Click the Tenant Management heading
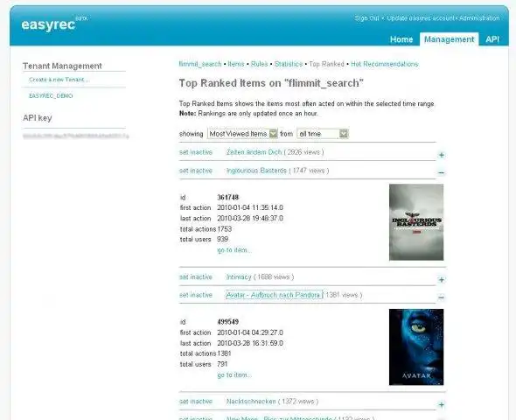 pos(62,66)
